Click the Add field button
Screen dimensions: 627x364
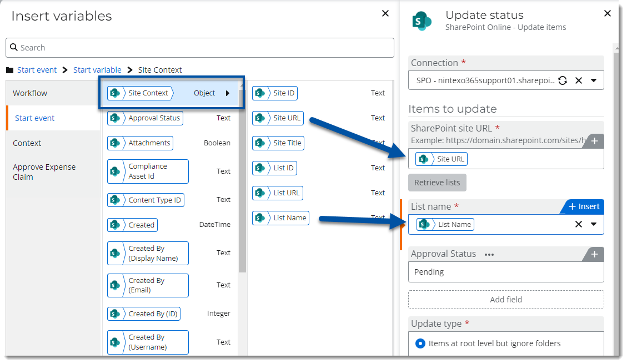coord(506,300)
